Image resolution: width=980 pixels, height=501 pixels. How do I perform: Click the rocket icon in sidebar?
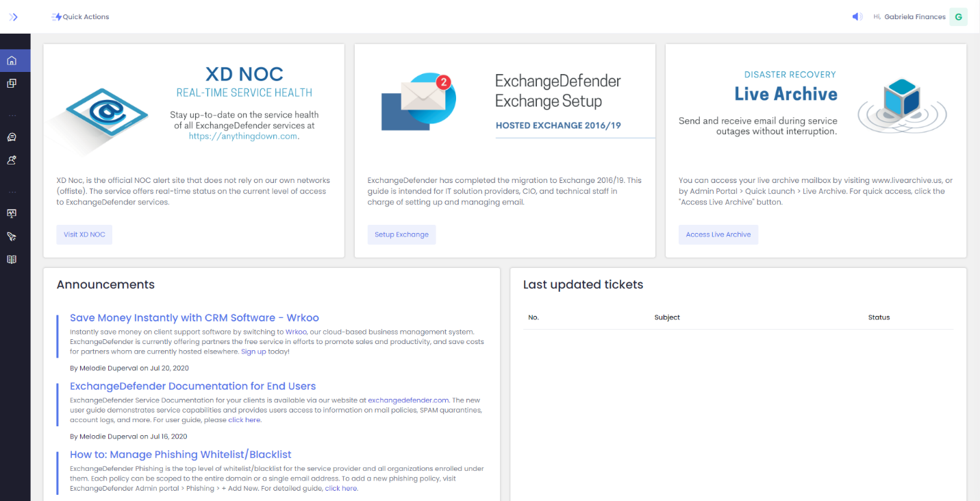coord(12,236)
